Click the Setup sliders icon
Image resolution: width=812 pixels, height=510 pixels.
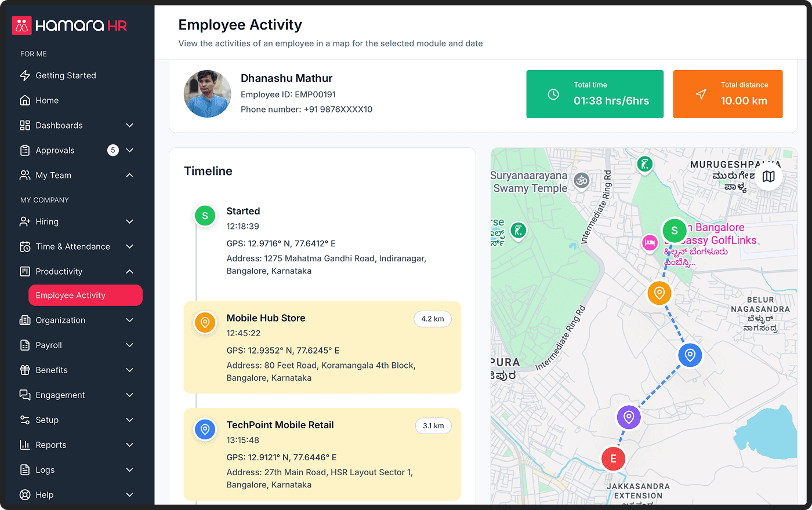click(25, 420)
